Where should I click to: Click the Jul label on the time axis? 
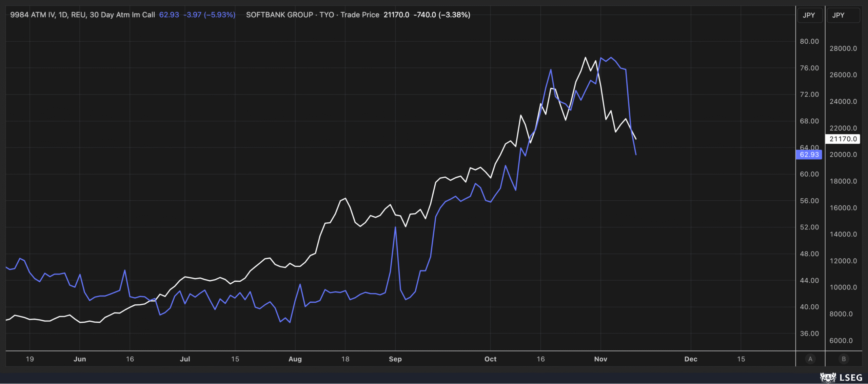click(x=185, y=359)
